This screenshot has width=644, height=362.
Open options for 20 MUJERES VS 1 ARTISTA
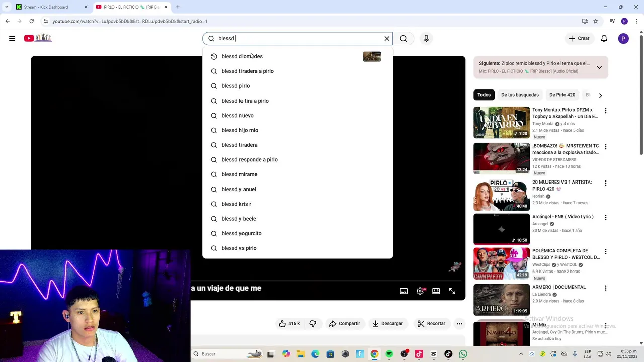(x=606, y=183)
